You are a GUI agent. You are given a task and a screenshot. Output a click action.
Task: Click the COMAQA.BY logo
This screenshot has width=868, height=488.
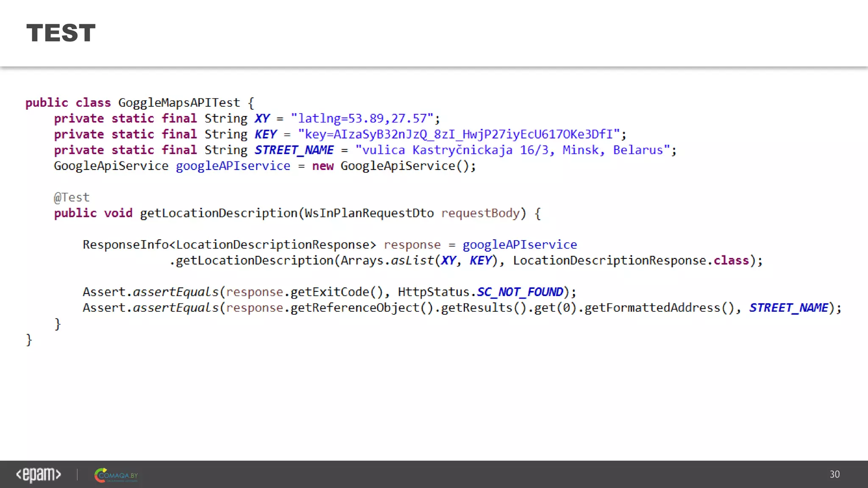click(x=116, y=475)
